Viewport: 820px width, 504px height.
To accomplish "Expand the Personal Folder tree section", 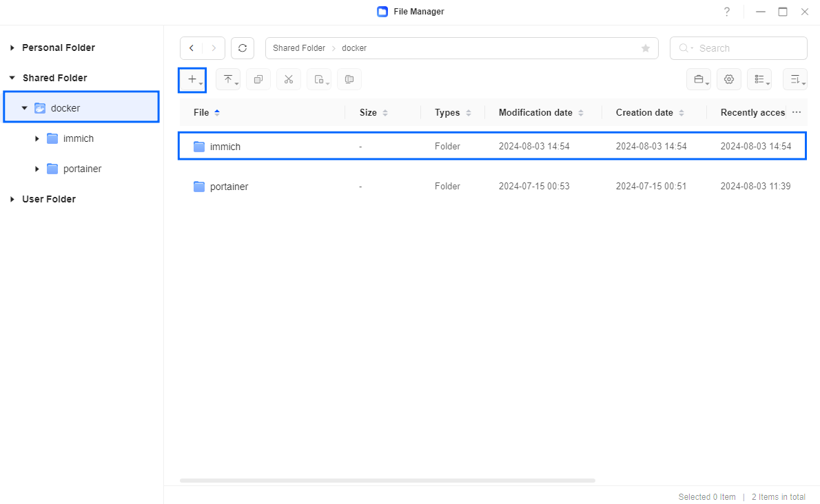I will (x=12, y=48).
